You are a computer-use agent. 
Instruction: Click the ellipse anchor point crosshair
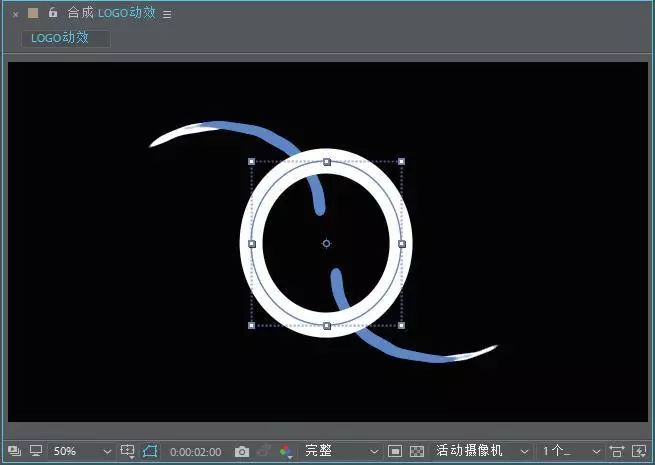point(326,244)
